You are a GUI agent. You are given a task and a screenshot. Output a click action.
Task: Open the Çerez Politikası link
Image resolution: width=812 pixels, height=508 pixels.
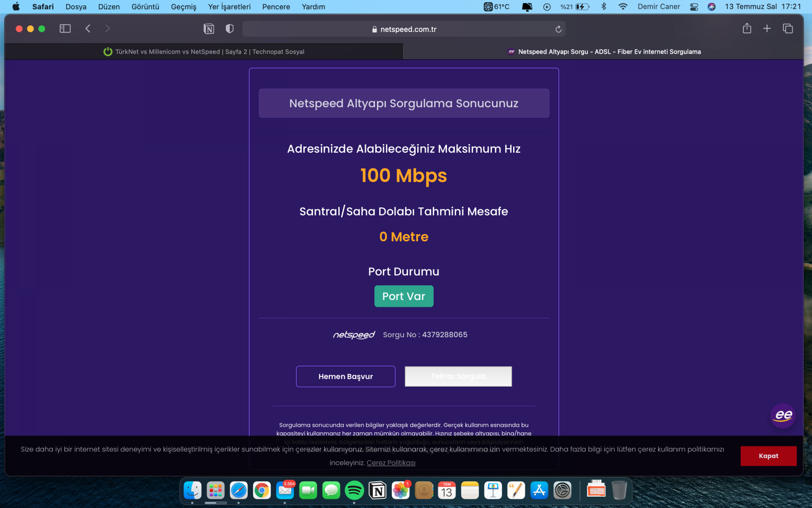[x=391, y=463]
